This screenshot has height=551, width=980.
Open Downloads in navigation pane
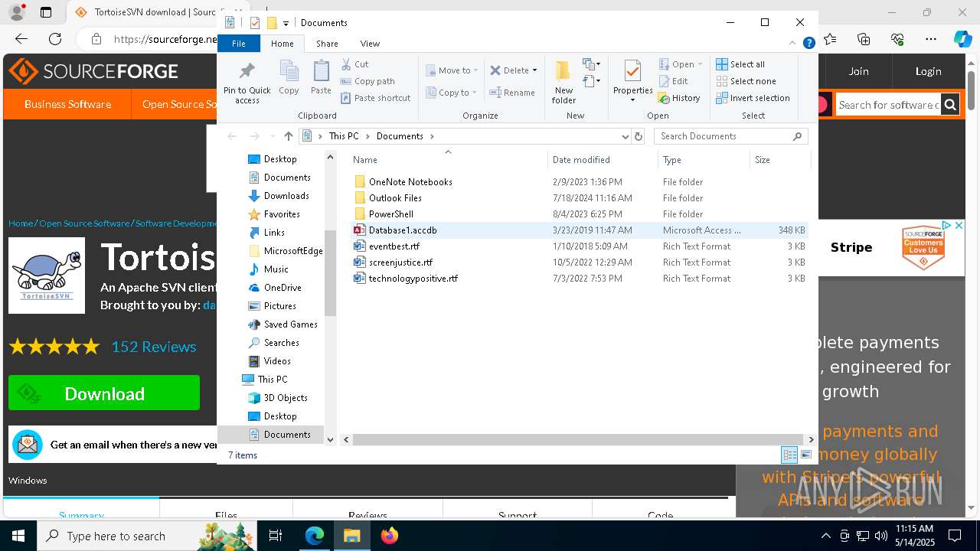(286, 196)
